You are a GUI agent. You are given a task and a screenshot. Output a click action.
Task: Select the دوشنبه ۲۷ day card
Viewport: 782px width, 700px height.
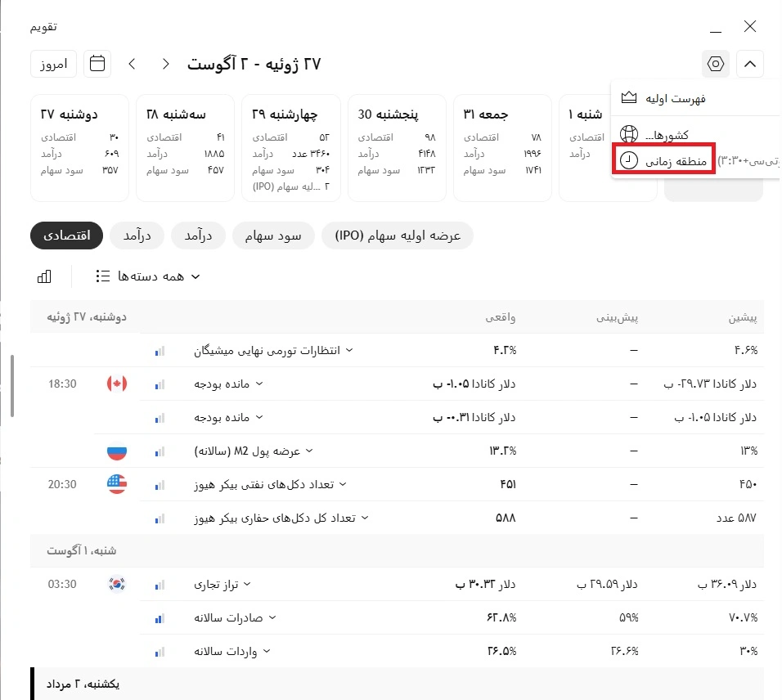(80, 147)
